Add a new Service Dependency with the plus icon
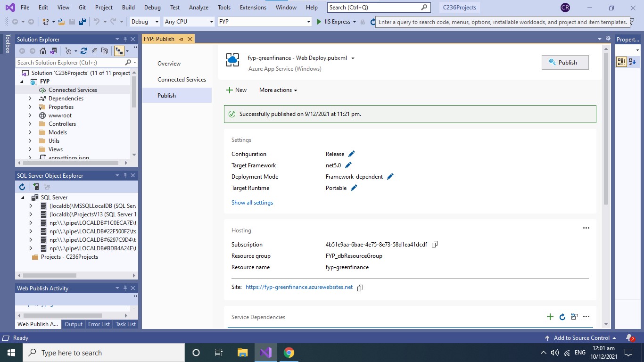 click(550, 317)
